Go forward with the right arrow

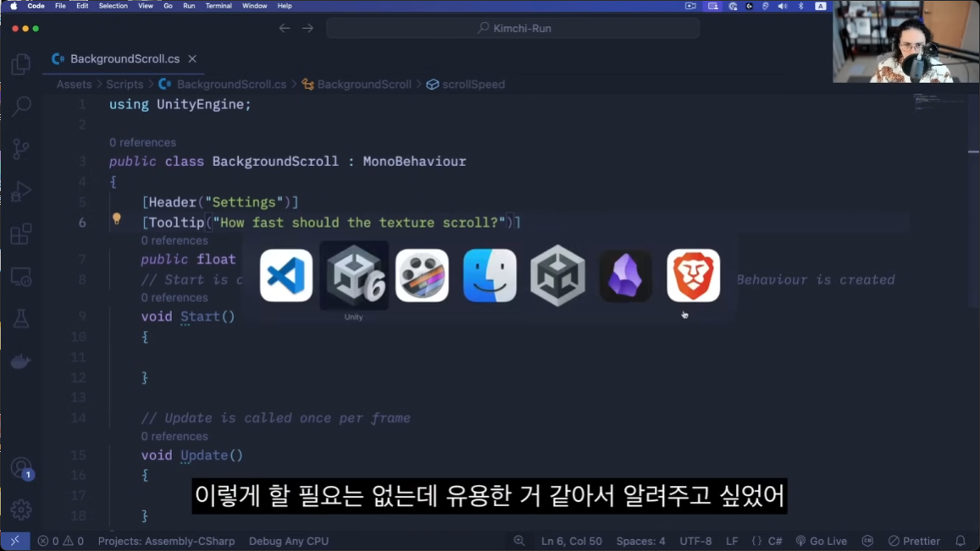pos(307,28)
